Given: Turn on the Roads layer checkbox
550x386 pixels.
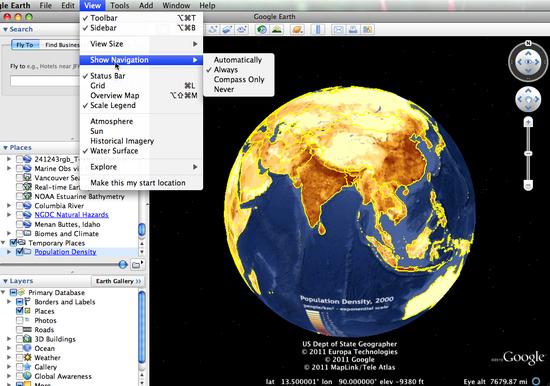Looking at the screenshot, I should click(19, 330).
